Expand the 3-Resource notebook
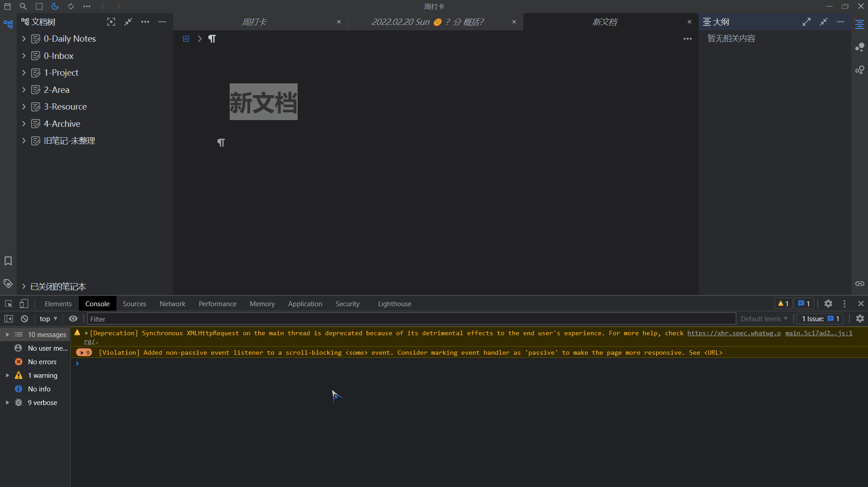Screen dimensions: 868x487 coord(24,107)
